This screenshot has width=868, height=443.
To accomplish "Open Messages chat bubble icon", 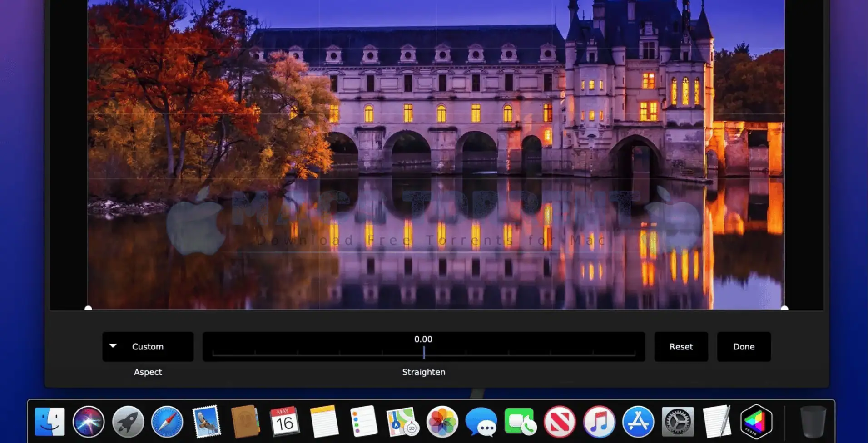I will 481,422.
